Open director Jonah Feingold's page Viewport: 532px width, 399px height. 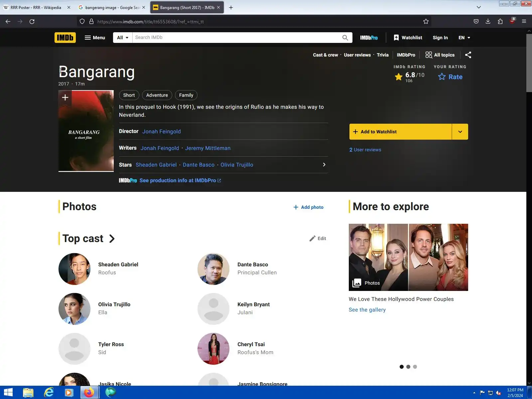point(162,131)
